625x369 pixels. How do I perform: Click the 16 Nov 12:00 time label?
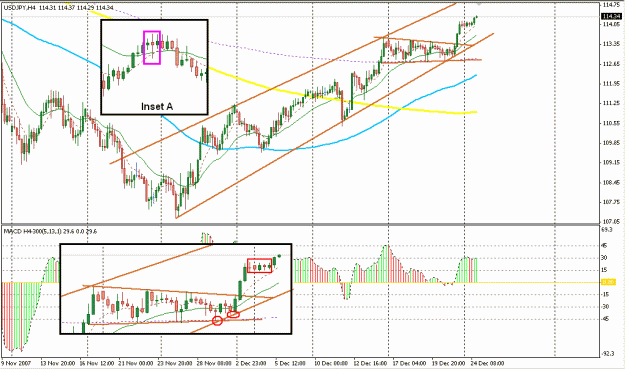(97, 363)
